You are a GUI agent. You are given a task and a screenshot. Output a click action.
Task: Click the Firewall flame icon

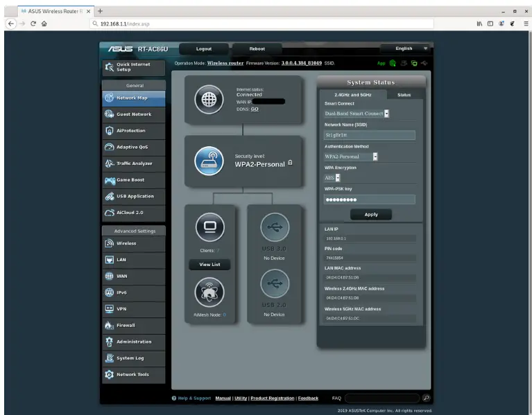(x=110, y=325)
